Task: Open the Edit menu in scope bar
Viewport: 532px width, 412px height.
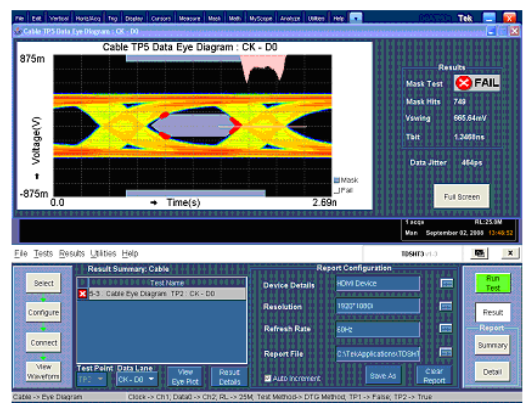Action: pos(36,18)
